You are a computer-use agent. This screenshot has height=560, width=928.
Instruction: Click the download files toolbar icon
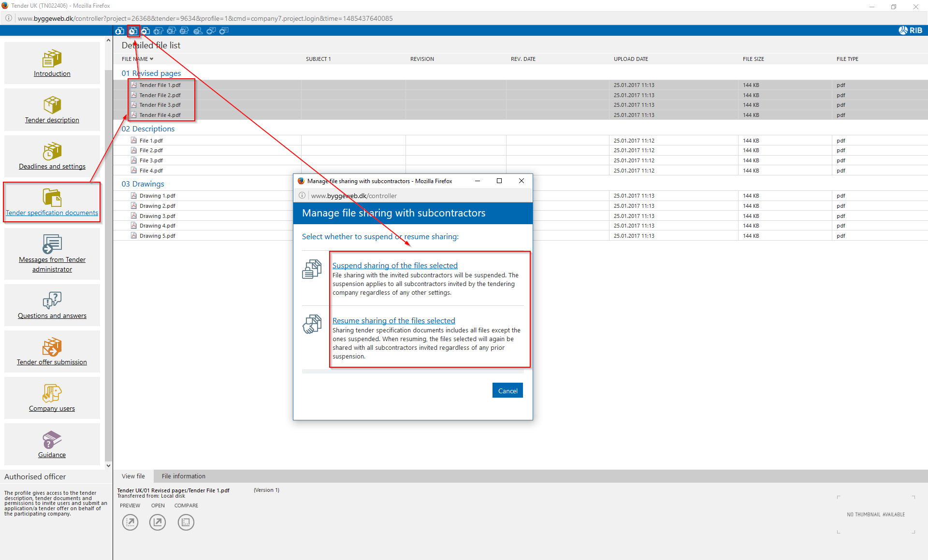(x=119, y=31)
